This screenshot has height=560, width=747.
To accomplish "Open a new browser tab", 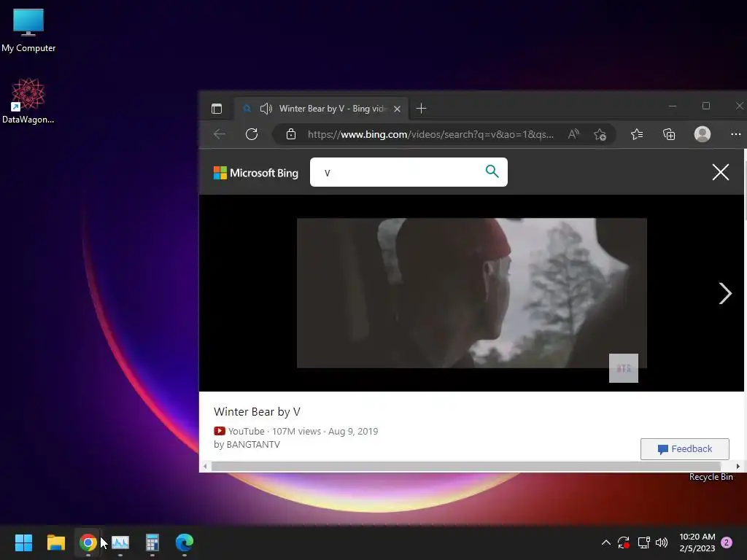I will (421, 109).
